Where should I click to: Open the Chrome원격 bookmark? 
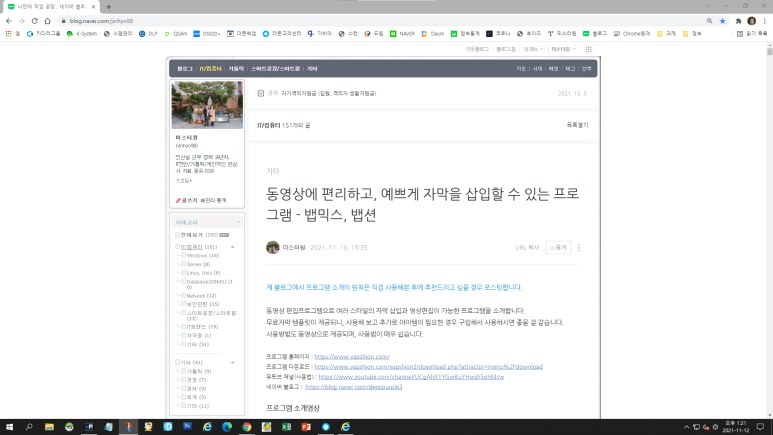click(x=632, y=34)
